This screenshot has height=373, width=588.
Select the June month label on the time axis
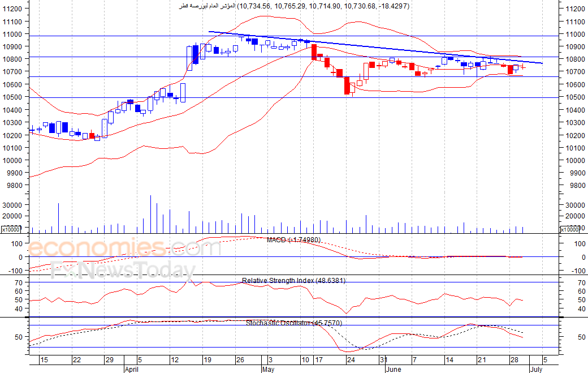point(394,369)
